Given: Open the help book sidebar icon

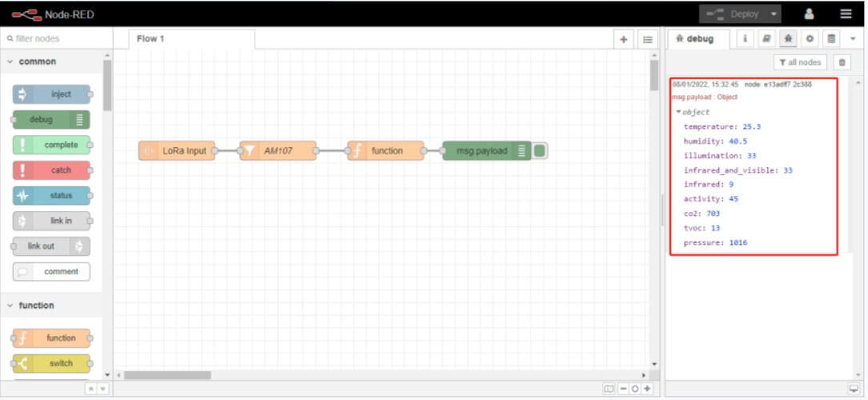Looking at the screenshot, I should point(766,38).
